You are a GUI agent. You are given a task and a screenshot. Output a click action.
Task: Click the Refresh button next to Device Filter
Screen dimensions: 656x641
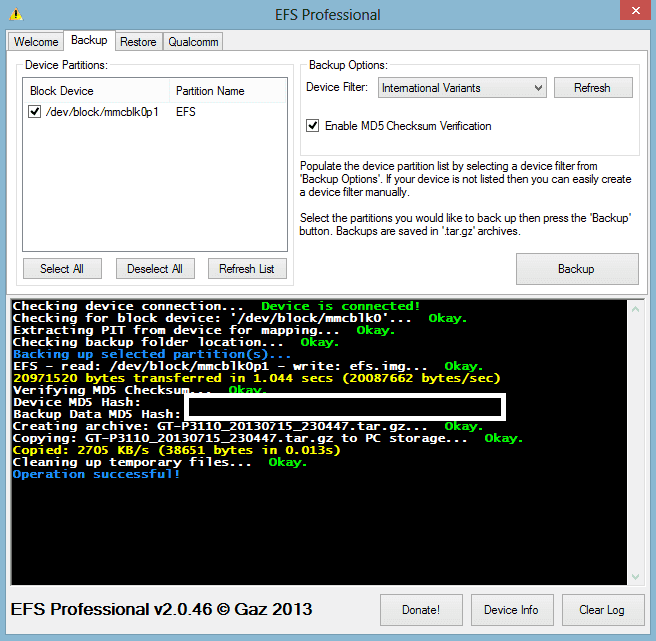click(593, 88)
